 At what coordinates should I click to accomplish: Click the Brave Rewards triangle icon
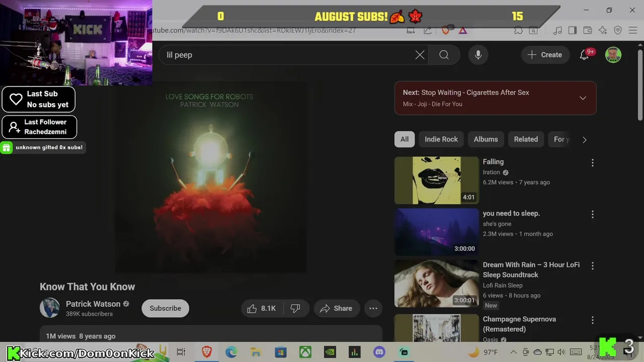463,30
